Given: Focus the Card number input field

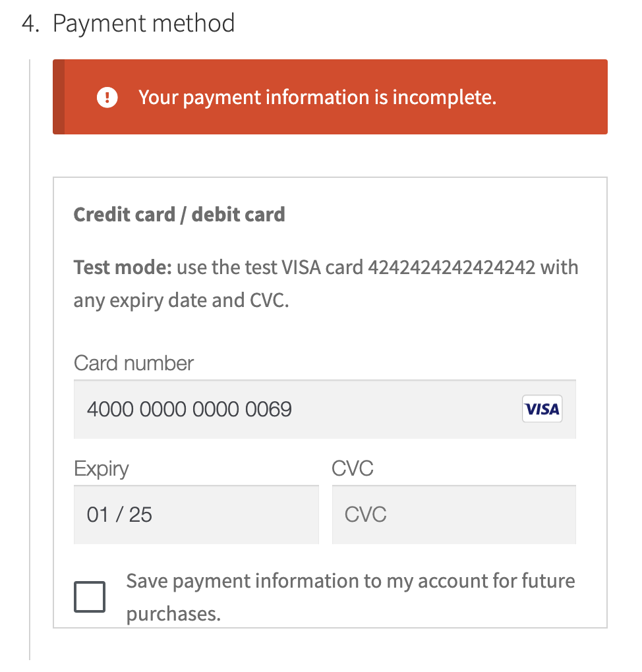Looking at the screenshot, I should [x=325, y=409].
